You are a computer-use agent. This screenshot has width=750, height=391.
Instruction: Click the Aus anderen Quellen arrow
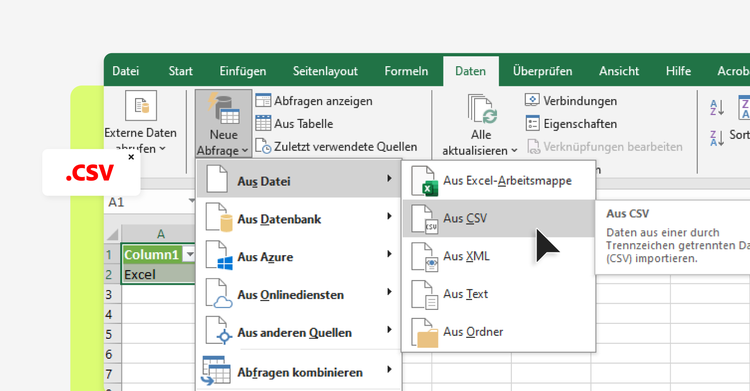pos(389,330)
